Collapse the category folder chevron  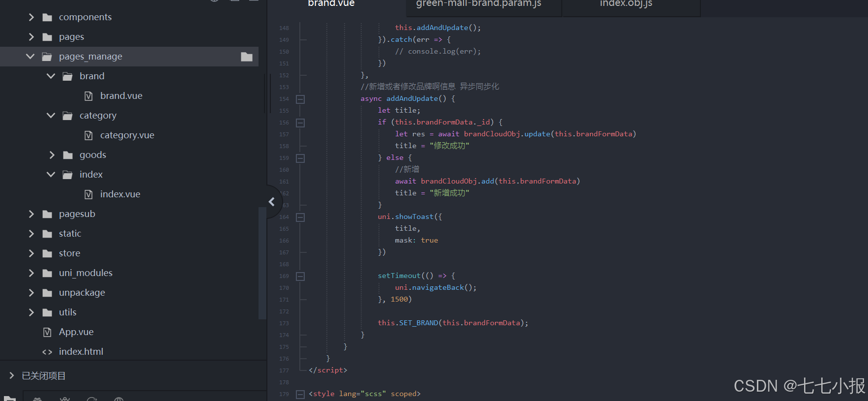pyautogui.click(x=51, y=116)
